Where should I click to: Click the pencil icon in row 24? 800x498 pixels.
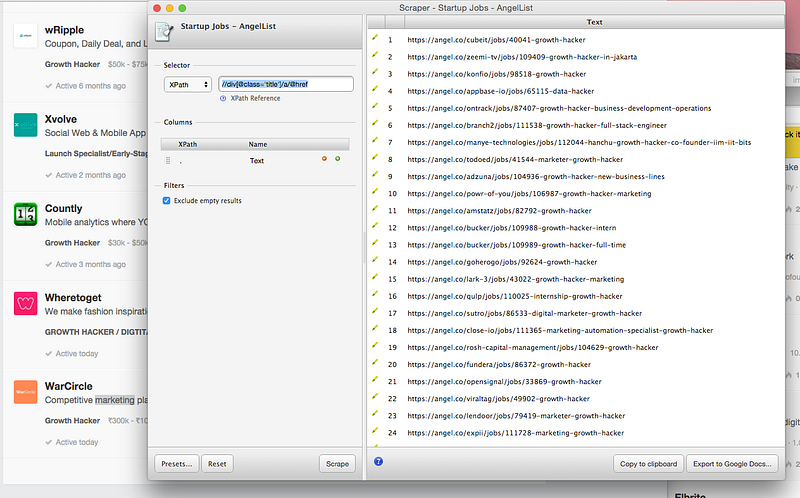pos(375,430)
